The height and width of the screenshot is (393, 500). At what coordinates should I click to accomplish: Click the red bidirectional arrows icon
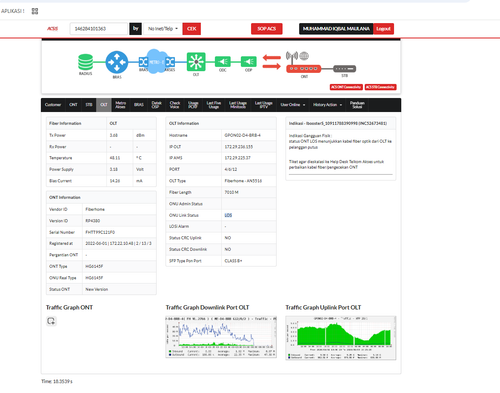pyautogui.click(x=272, y=62)
